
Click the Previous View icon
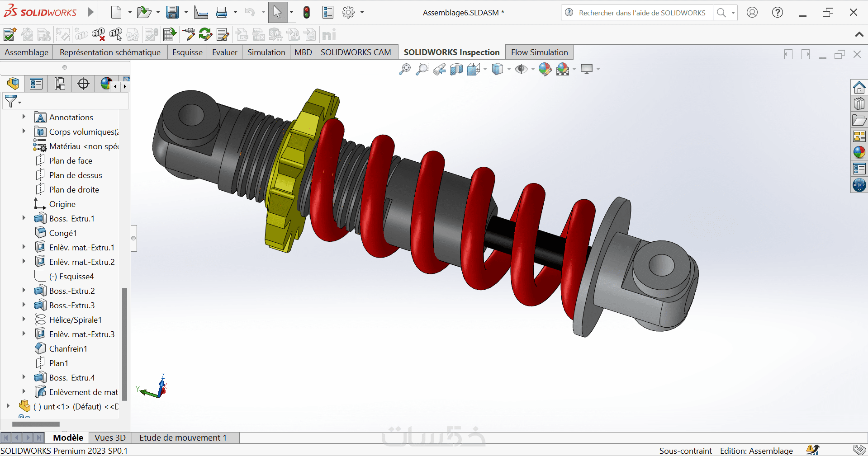[x=439, y=69]
